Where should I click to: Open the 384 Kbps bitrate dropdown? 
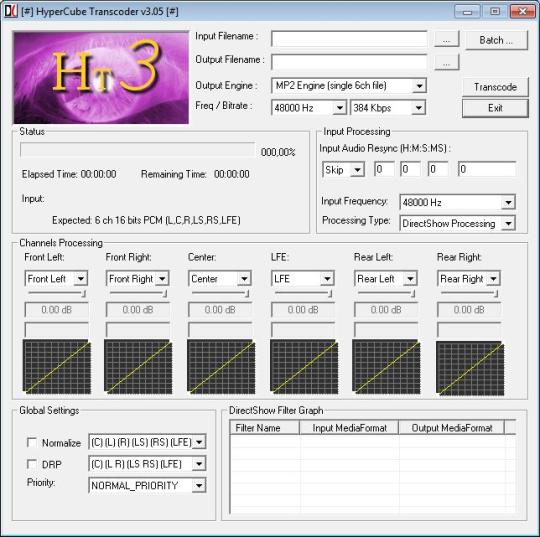coord(388,108)
